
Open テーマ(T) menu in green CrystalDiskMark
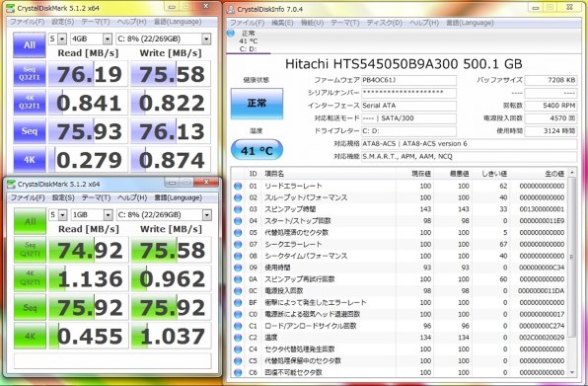pos(96,197)
